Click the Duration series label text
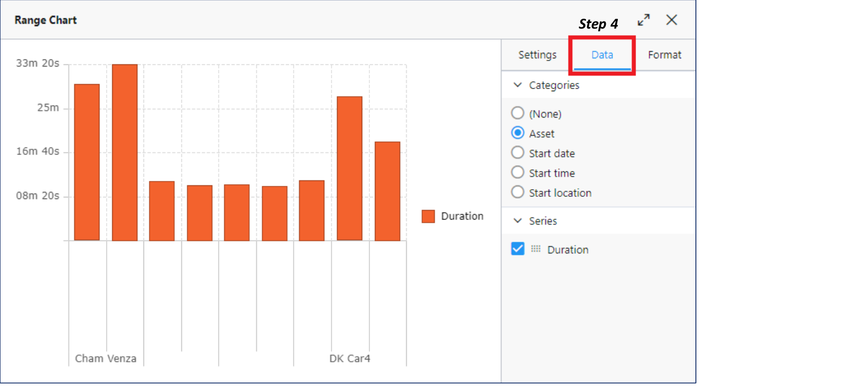This screenshot has width=868, height=386. 567,250
